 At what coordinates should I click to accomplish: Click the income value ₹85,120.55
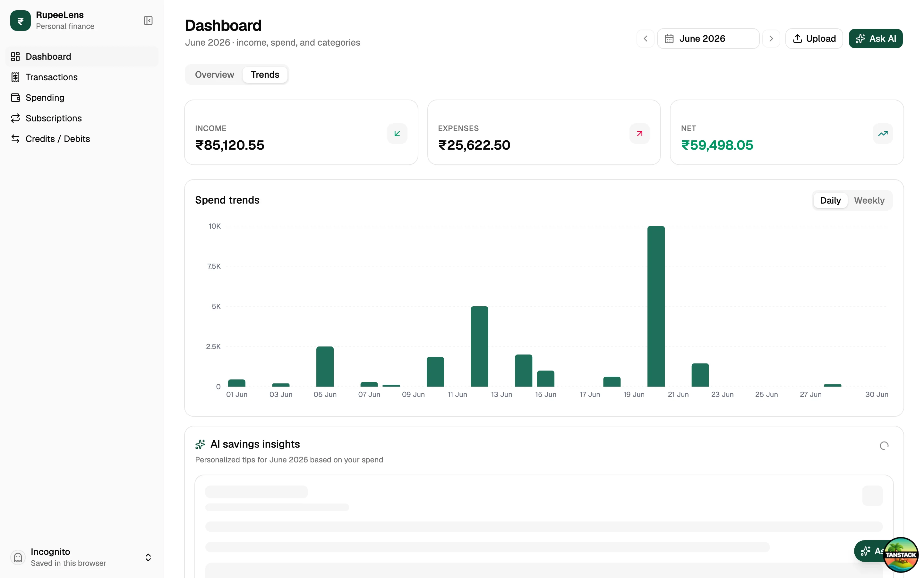tap(230, 145)
